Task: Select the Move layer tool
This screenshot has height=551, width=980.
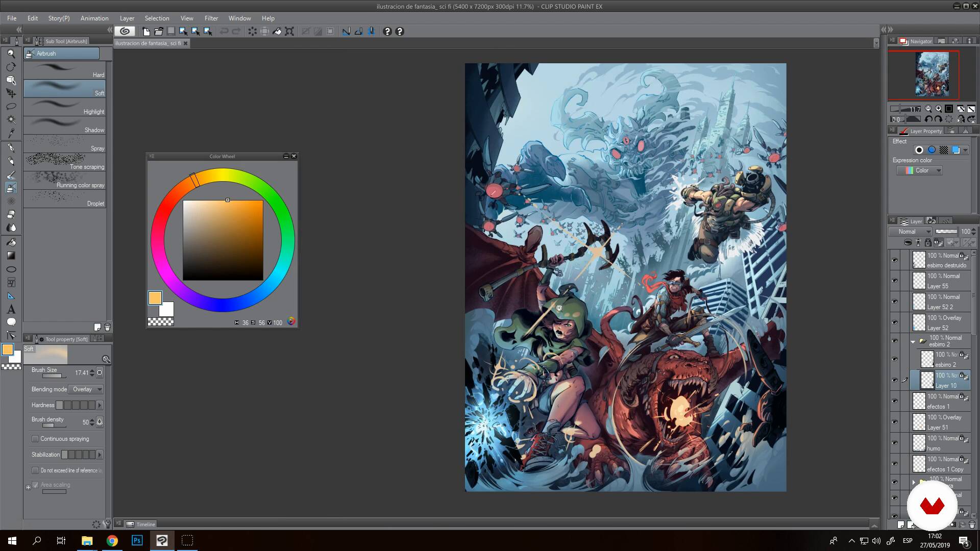Action: (11, 93)
